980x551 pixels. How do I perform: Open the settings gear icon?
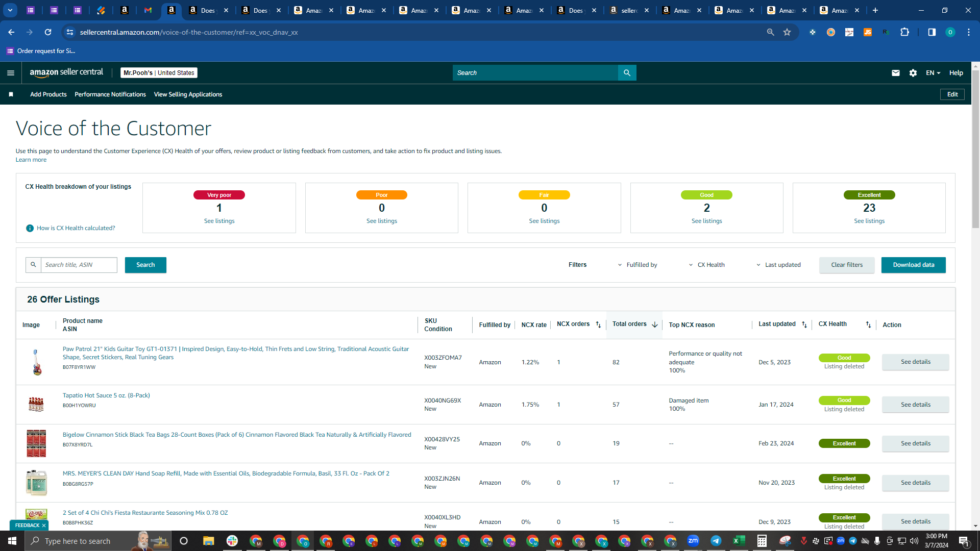tap(913, 73)
